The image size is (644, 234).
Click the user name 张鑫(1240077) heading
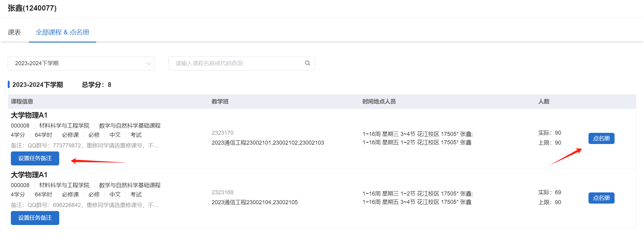[x=32, y=8]
